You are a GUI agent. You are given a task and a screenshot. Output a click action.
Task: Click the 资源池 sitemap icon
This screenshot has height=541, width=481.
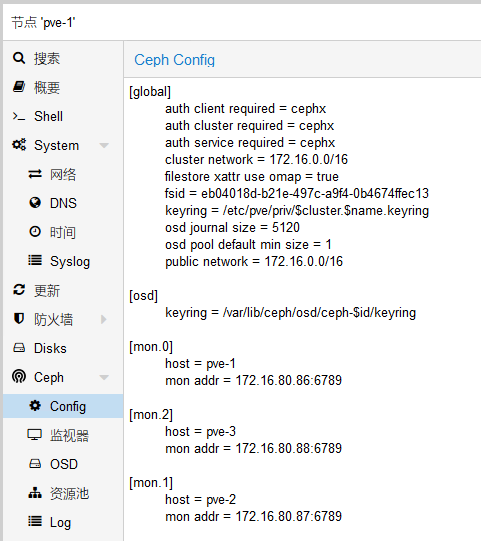35,493
